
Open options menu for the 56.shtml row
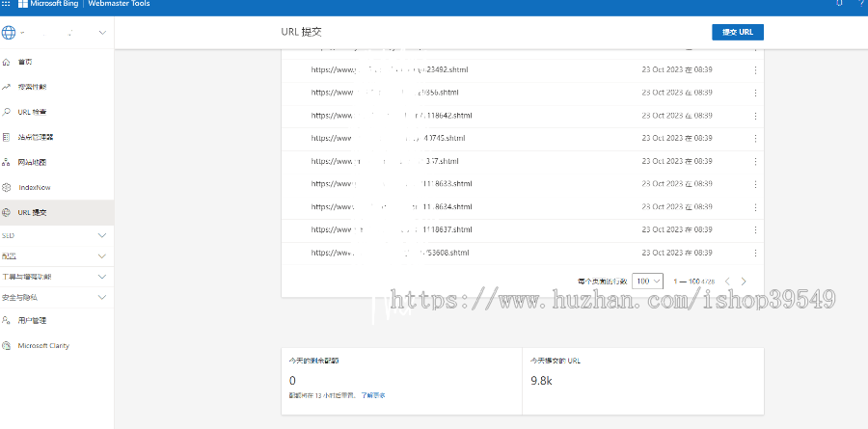coord(755,93)
